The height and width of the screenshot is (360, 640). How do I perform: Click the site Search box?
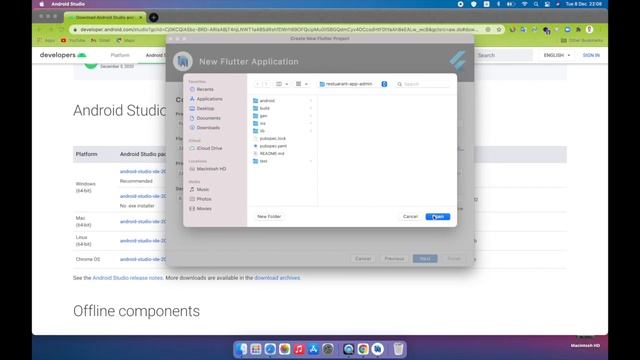pyautogui.click(x=503, y=55)
